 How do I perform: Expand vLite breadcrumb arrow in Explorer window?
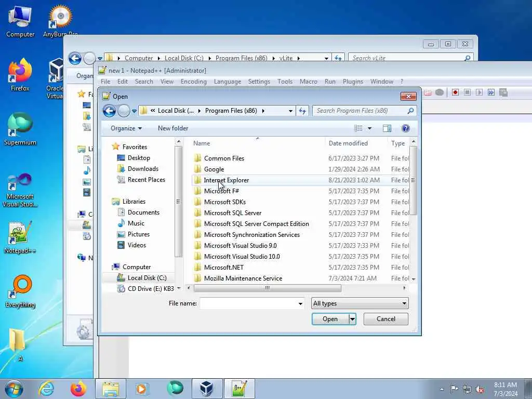299,58
